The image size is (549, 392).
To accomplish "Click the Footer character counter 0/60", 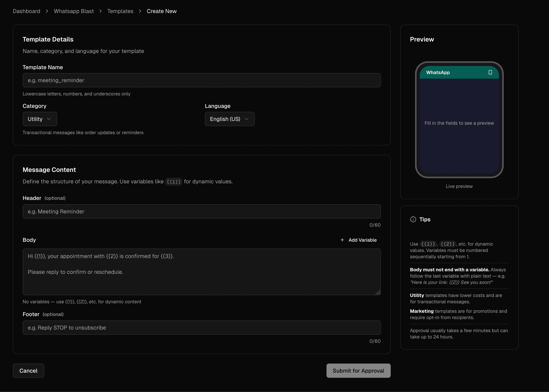I will point(375,341).
